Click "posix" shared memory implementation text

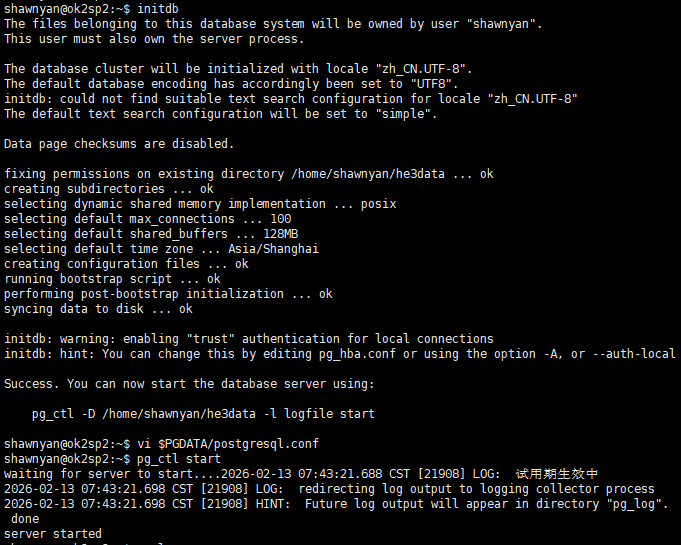point(378,204)
